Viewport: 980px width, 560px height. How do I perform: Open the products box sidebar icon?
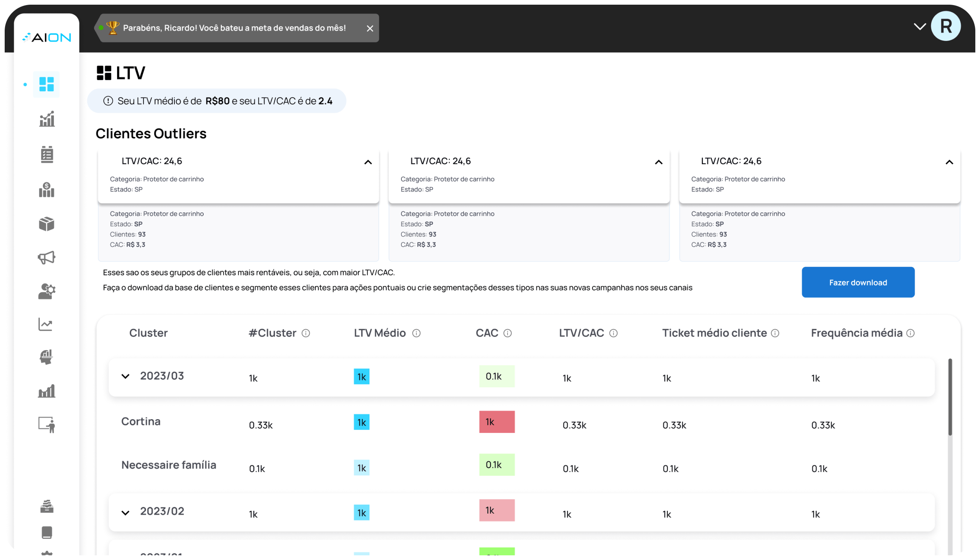47,224
